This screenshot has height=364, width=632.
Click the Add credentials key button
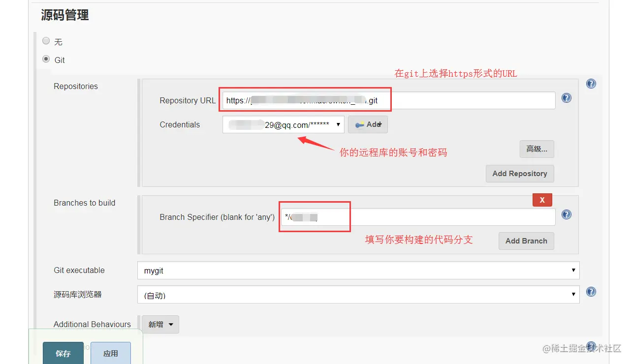click(368, 124)
